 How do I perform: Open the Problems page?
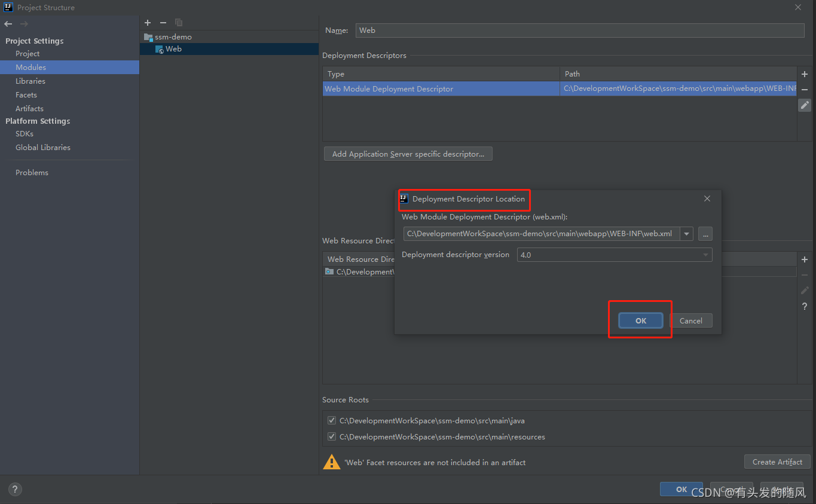32,173
